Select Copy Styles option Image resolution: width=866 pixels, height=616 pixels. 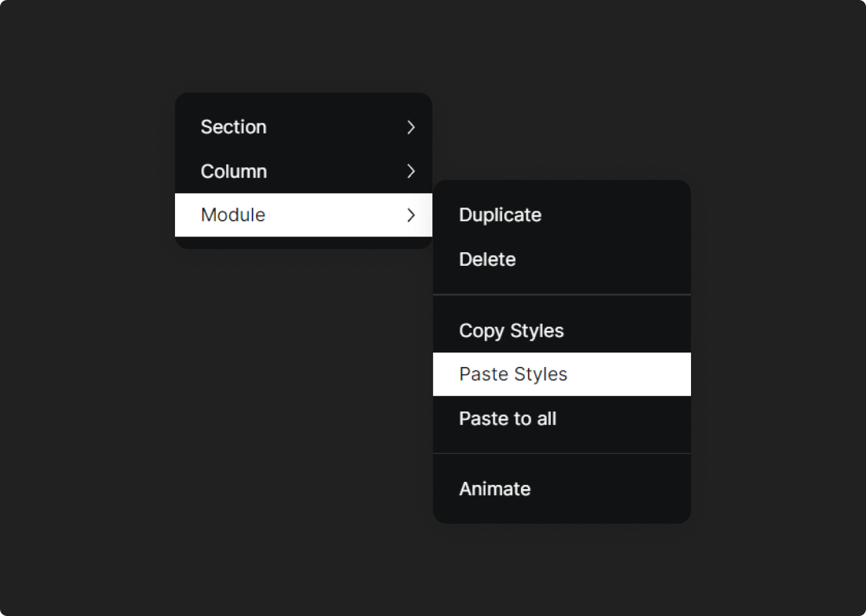[x=511, y=330]
